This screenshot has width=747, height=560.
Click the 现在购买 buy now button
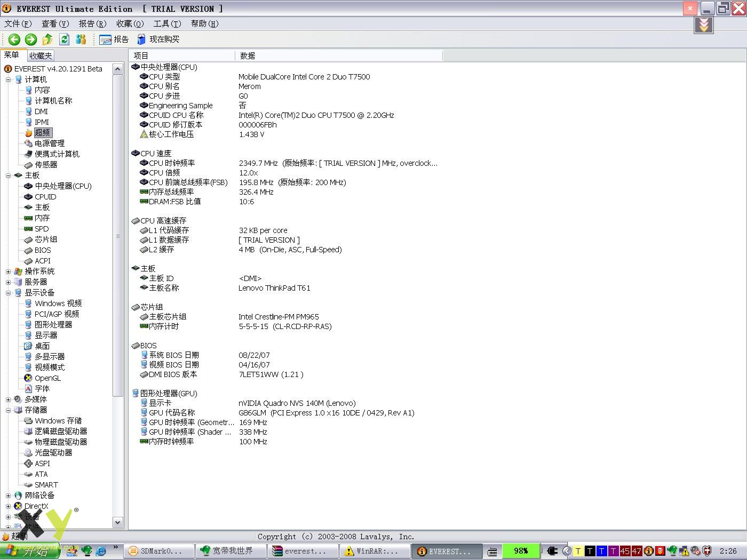[158, 39]
